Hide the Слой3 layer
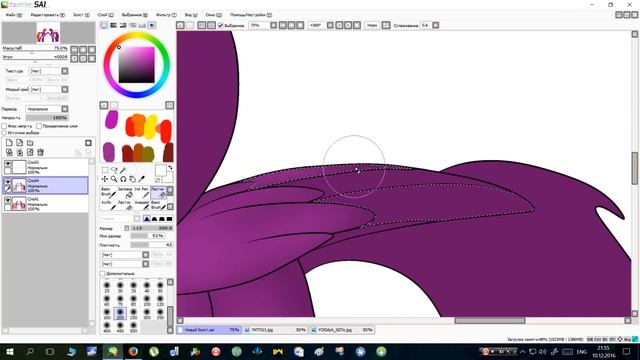 (8, 164)
